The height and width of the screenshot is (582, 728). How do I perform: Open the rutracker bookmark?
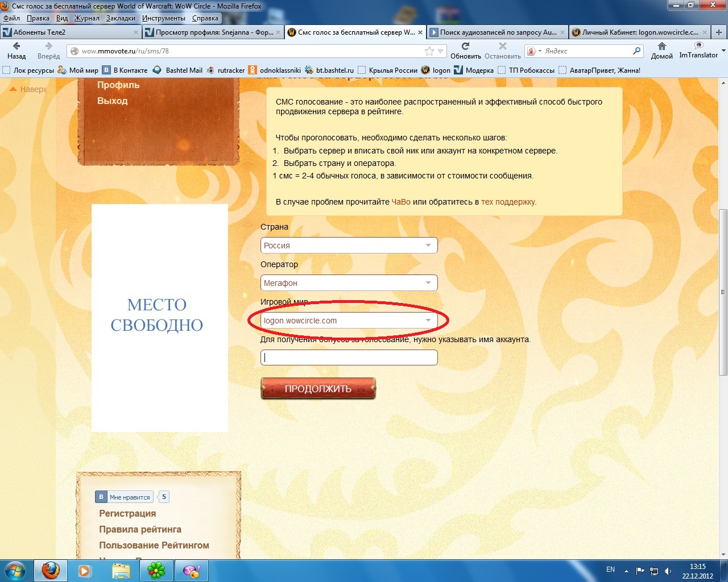click(x=225, y=70)
